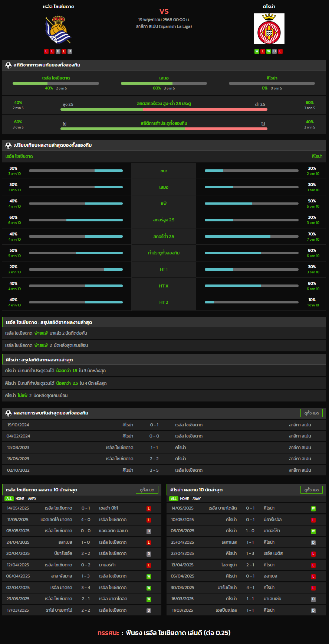Click the over/under 2.5 goals (สูง-ต่ำ 2.5) stat bar
The height and width of the screenshot is (644, 329).
pos(164,109)
